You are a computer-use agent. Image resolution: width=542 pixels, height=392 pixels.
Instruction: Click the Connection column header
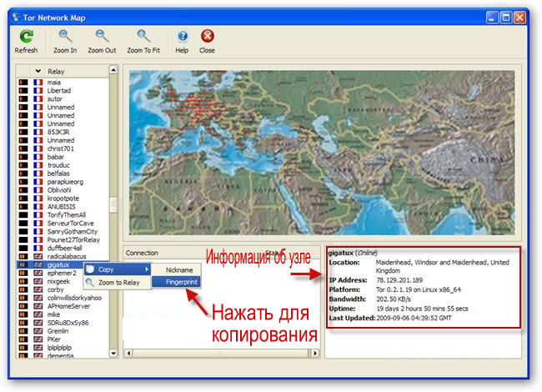pyautogui.click(x=142, y=251)
